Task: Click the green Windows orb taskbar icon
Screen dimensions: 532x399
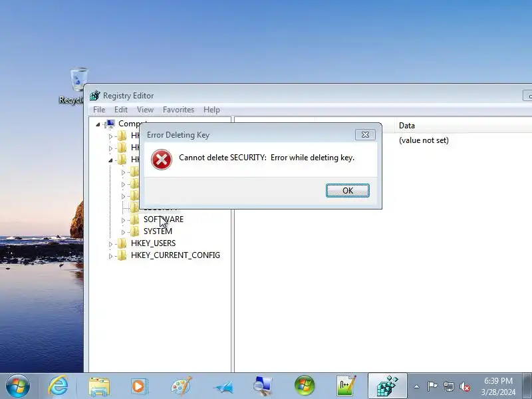Action: [305, 386]
